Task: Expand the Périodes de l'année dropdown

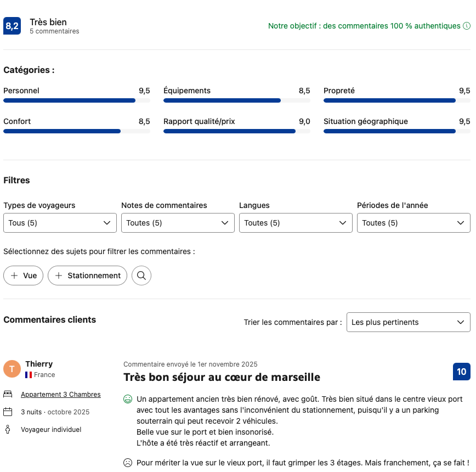Action: click(413, 223)
